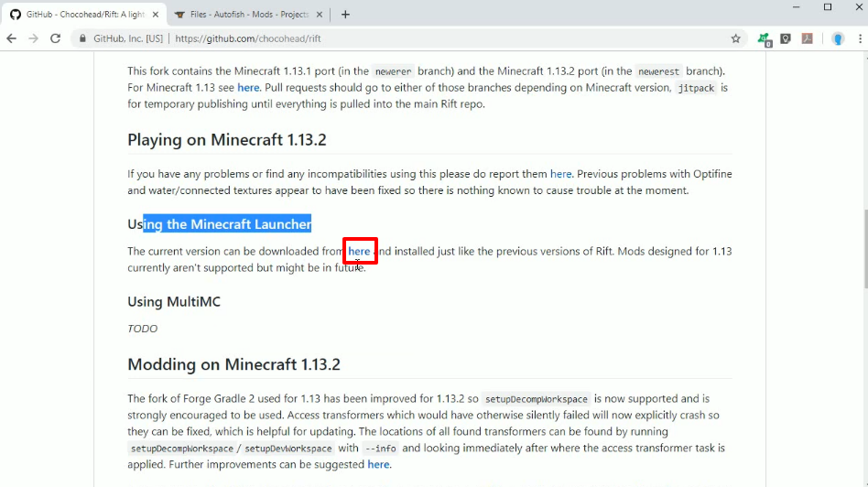868x487 pixels.
Task: Open the Chrome profile avatar
Action: click(838, 38)
